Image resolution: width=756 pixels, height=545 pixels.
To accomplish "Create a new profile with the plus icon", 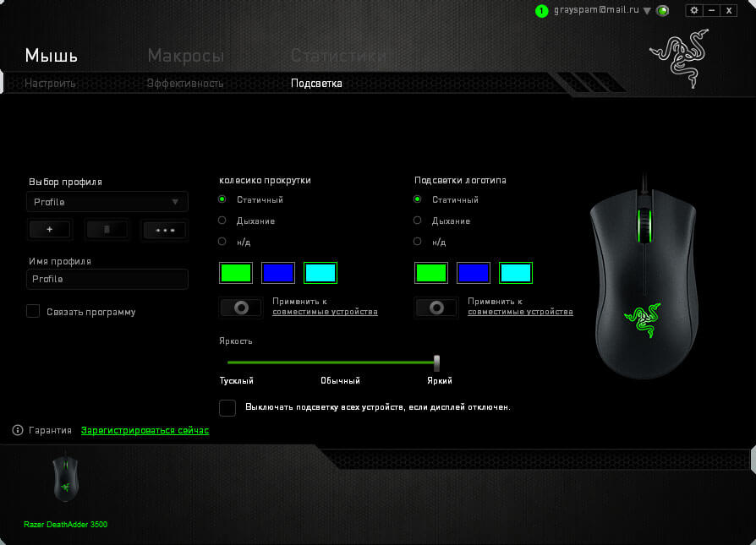I will pyautogui.click(x=50, y=229).
